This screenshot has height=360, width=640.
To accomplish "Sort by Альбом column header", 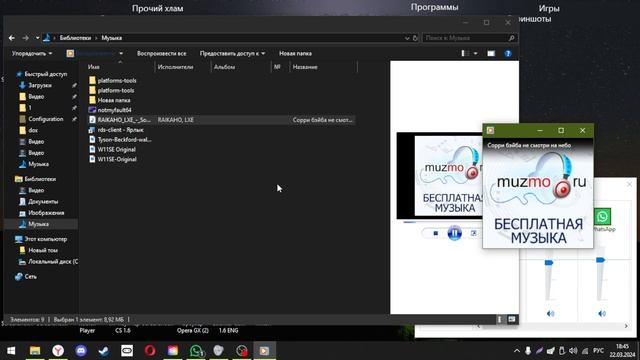I will click(224, 67).
